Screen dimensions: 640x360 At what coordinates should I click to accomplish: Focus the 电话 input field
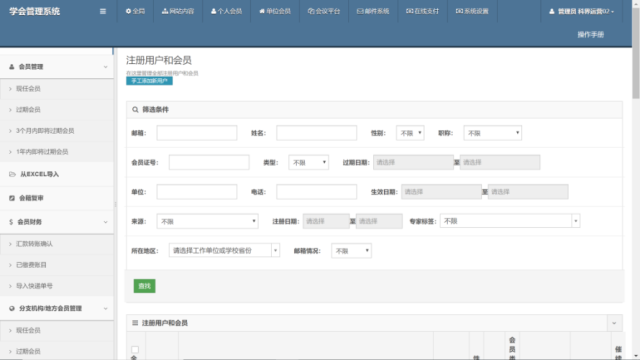316,192
